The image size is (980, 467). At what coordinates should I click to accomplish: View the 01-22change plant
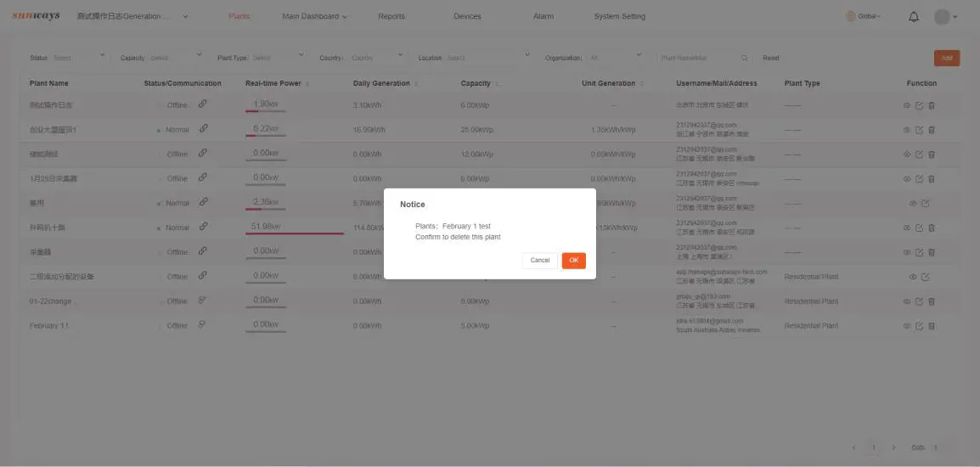[x=907, y=301]
